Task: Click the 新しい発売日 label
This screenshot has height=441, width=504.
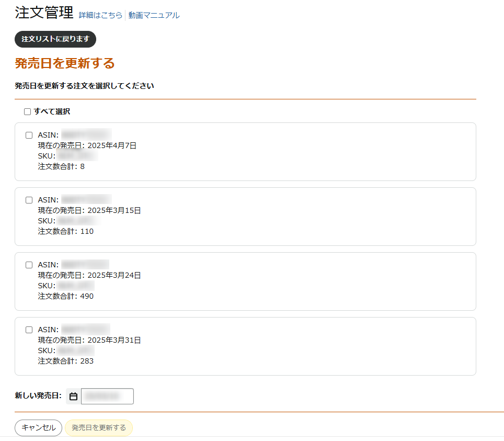Action: [x=38, y=395]
